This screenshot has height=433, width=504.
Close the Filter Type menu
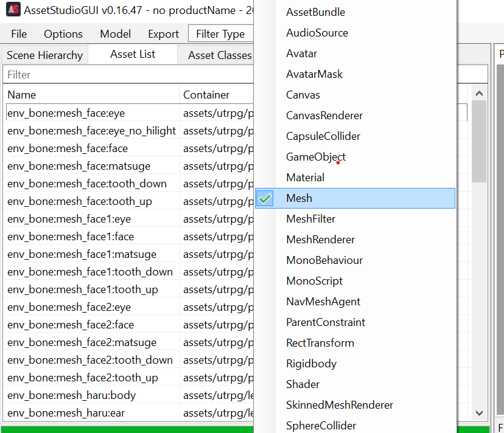pyautogui.click(x=220, y=33)
